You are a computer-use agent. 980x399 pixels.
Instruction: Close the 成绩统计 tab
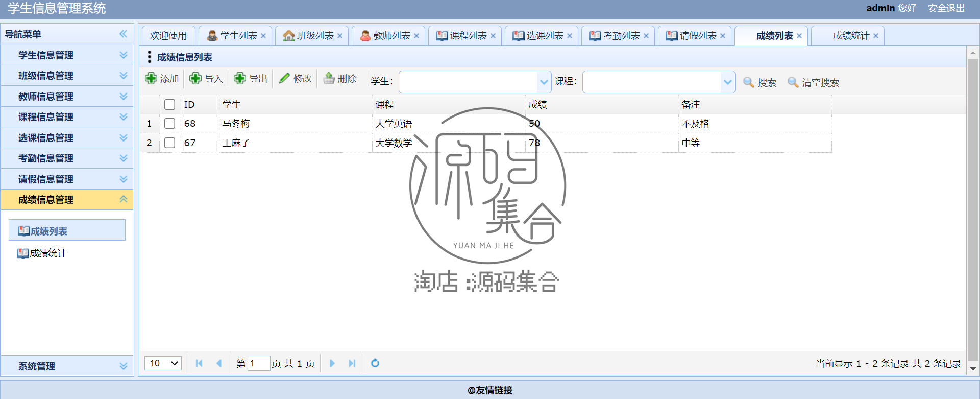[x=876, y=36]
